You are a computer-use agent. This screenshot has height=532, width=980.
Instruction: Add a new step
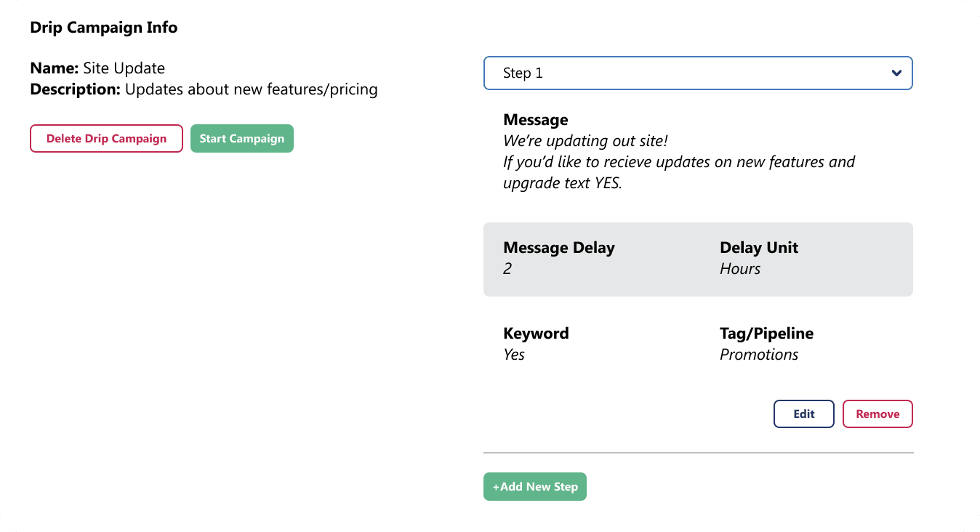[x=535, y=486]
